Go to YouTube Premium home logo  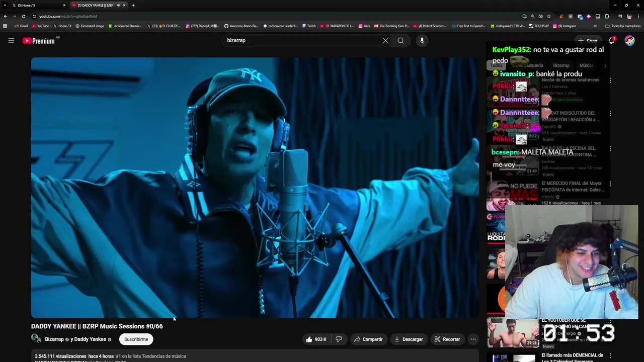pyautogui.click(x=39, y=41)
